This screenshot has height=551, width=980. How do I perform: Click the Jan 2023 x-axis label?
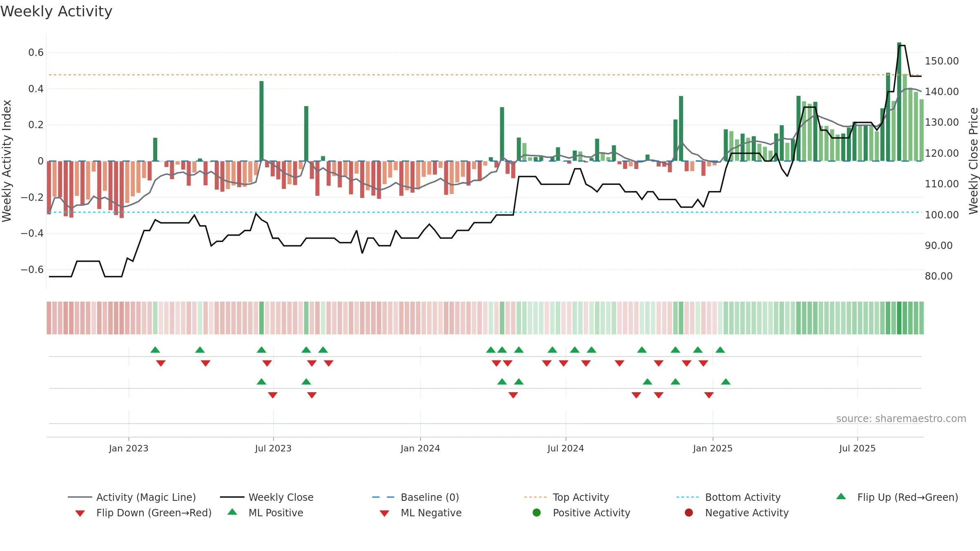(x=129, y=449)
